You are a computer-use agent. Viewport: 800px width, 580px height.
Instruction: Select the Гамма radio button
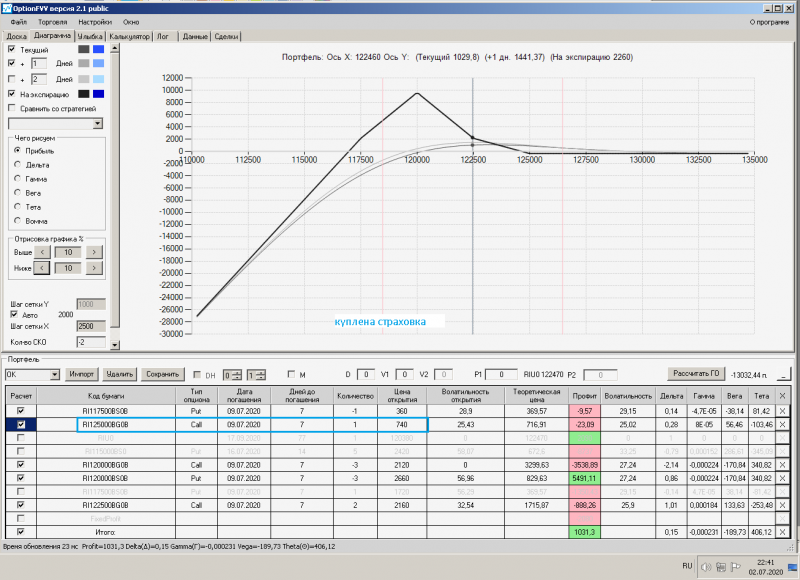point(18,179)
